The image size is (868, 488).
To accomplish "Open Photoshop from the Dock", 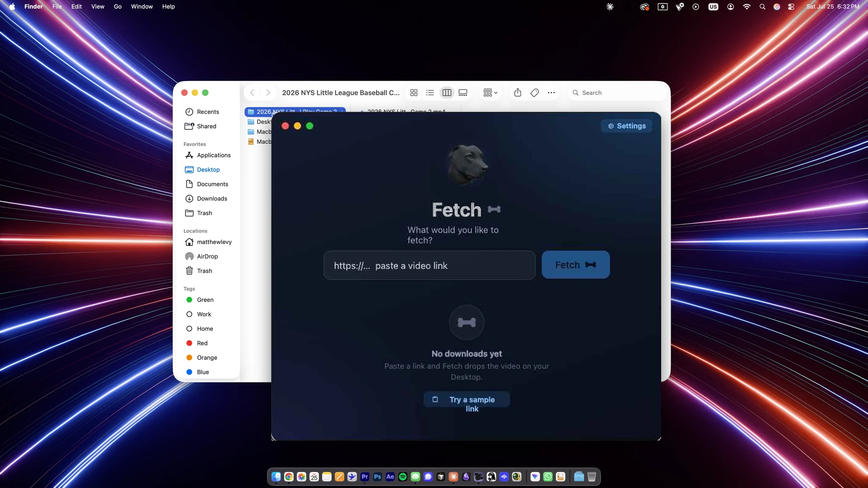I will click(x=377, y=477).
